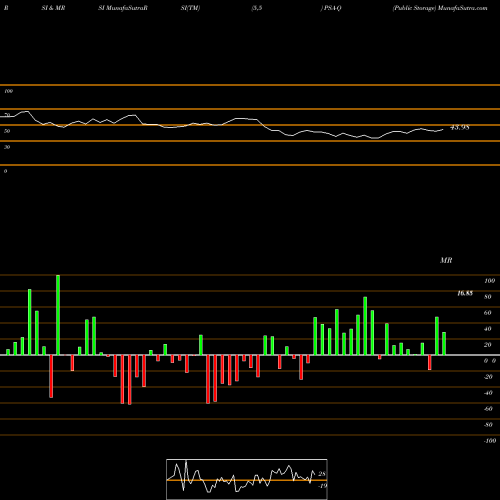Click the mini overview chart thumbnail

[247, 479]
